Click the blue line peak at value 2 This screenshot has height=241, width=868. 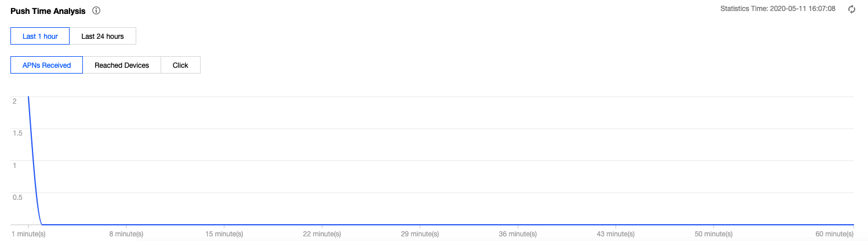(x=28, y=98)
